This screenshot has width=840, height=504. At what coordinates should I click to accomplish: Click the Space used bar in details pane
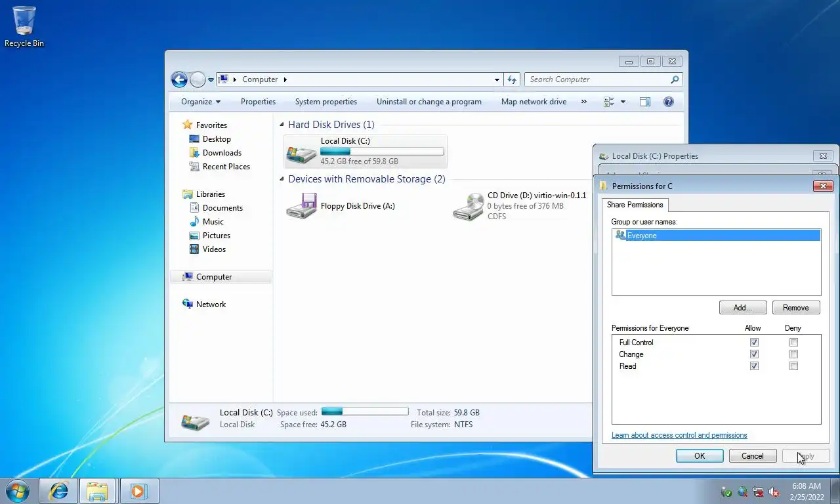pos(365,411)
